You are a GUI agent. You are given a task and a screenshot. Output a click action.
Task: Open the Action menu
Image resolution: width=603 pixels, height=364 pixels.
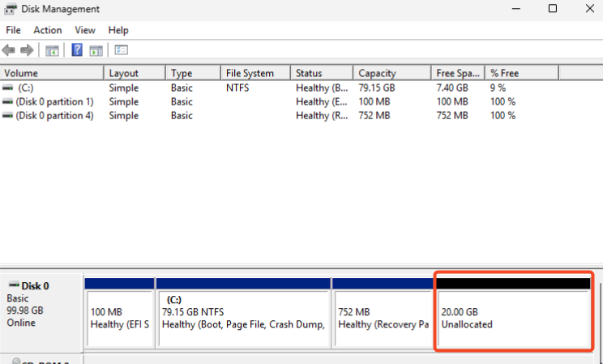click(x=48, y=30)
